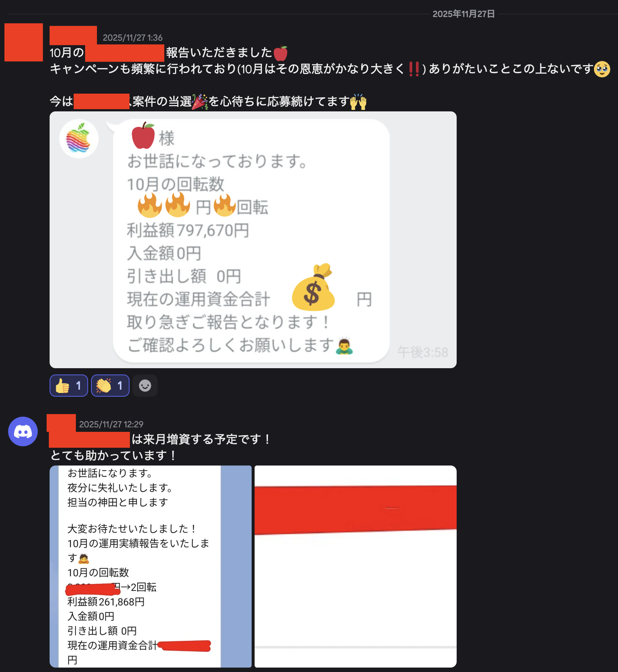Click the 2025/11/27 12:29 timestamp
The width and height of the screenshot is (618, 672).
tap(111, 424)
